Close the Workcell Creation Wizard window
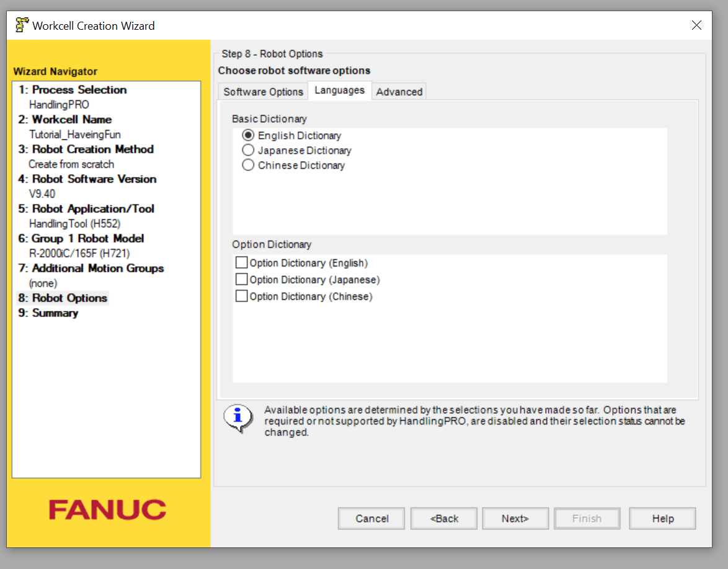Image resolution: width=728 pixels, height=569 pixels. pyautogui.click(x=696, y=25)
